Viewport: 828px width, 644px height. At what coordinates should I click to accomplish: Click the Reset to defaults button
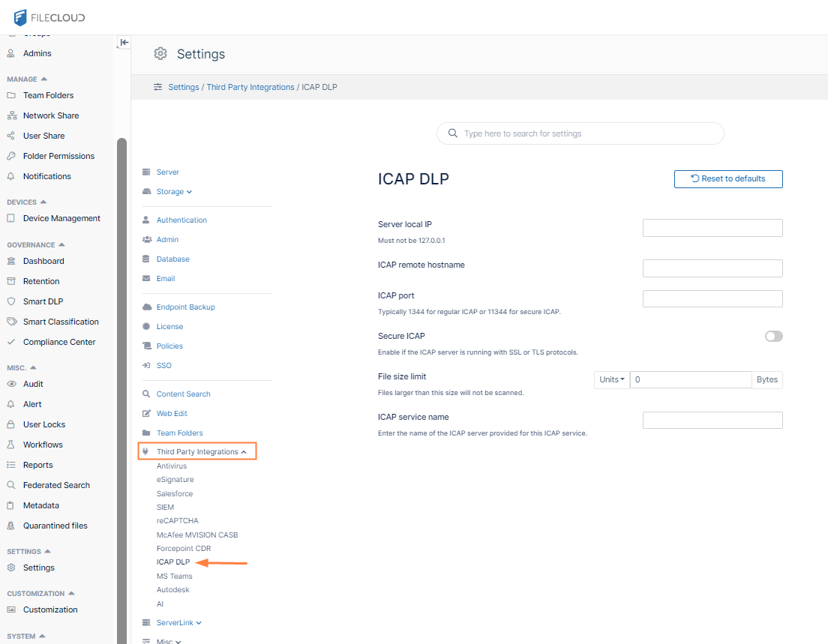pyautogui.click(x=727, y=179)
